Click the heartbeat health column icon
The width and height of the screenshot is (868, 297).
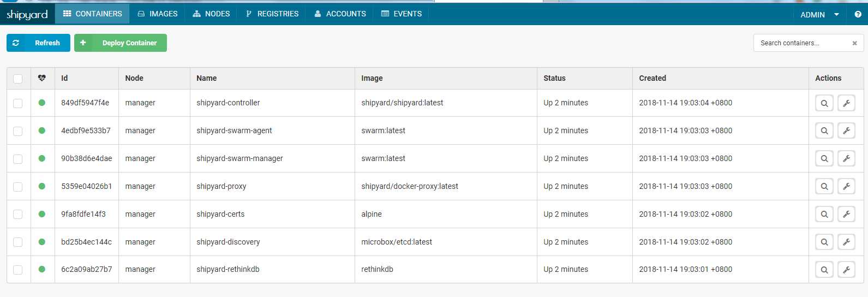click(42, 78)
